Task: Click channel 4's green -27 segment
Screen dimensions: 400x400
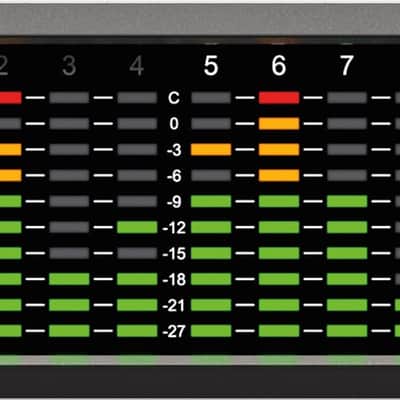Action: pos(137,331)
